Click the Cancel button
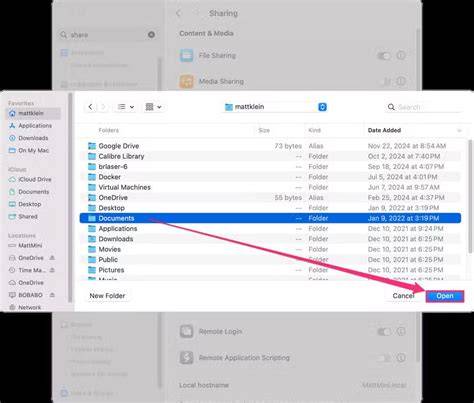The width and height of the screenshot is (474, 403). pos(403,296)
